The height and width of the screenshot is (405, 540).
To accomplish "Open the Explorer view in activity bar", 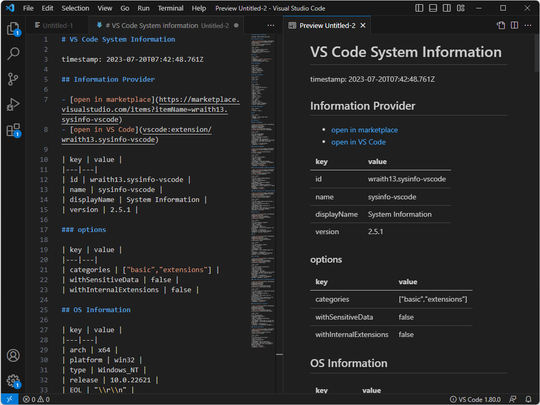I will [13, 28].
